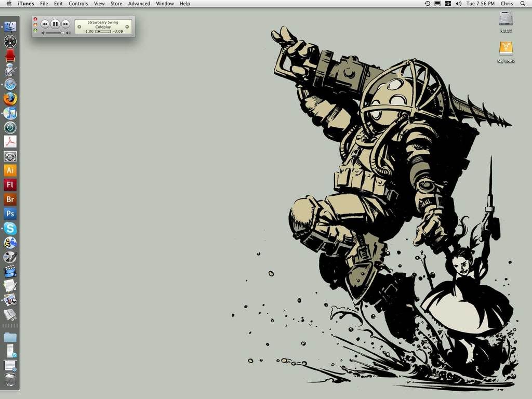Image resolution: width=532 pixels, height=399 pixels.
Task: Launch Adobe Flash (Fl) from dock
Action: 10,185
